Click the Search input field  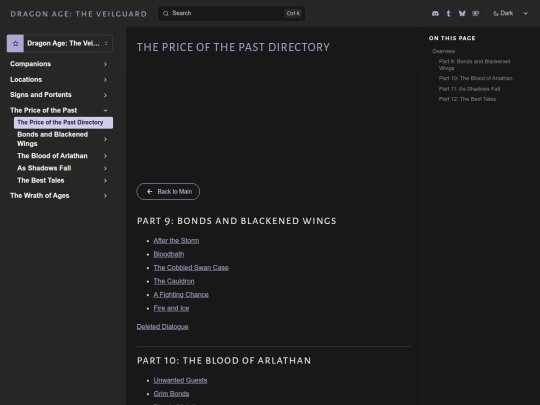(x=231, y=13)
